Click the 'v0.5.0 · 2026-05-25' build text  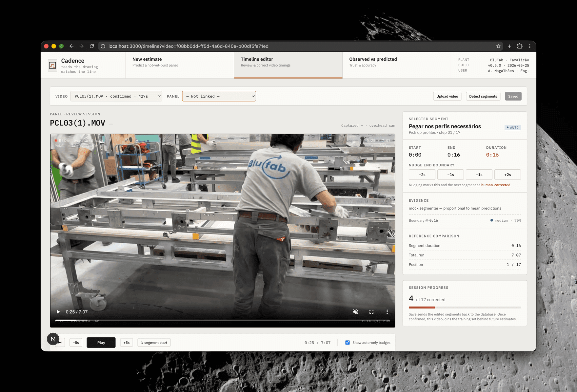coord(508,65)
